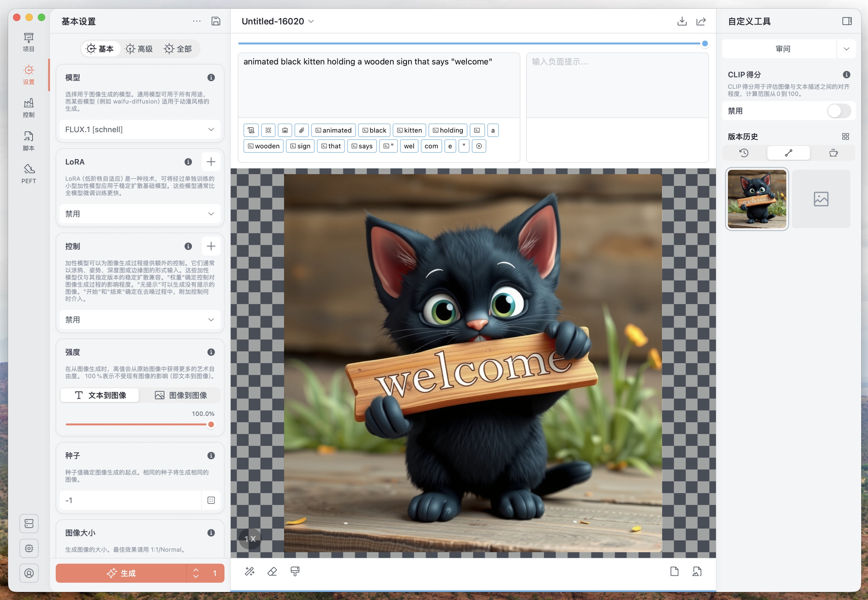Click the random seed dice icon
The image size is (868, 600).
[x=211, y=500]
